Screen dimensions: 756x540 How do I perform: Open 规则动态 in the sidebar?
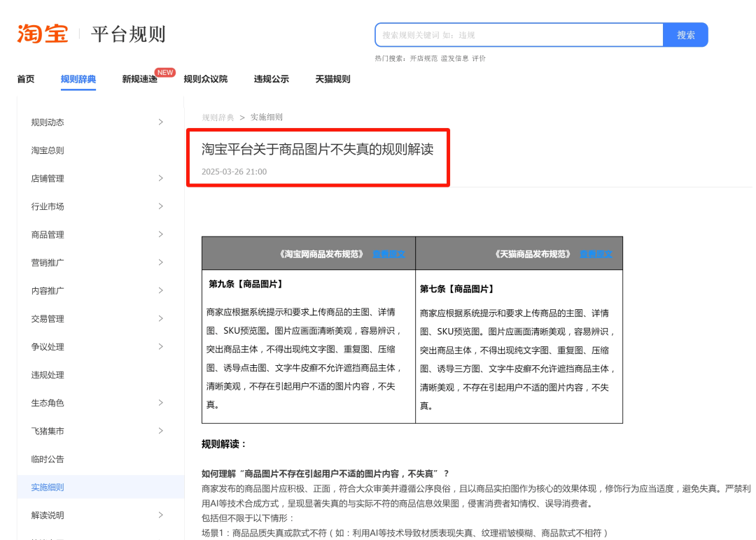48,122
